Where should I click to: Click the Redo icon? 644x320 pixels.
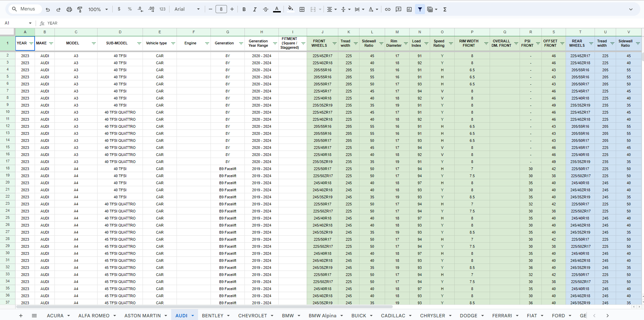59,9
